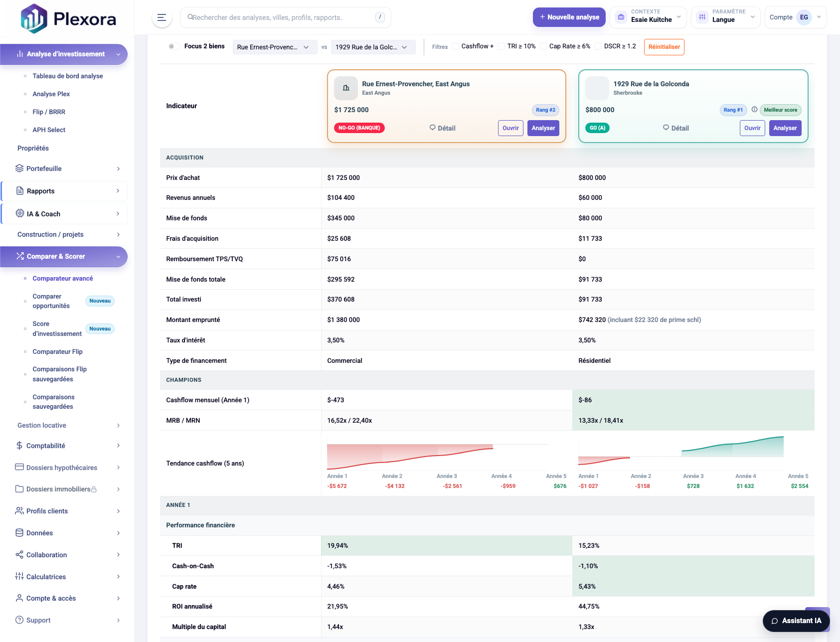840x642 pixels.
Task: Open Comparateur Flip in the sidebar
Action: pos(57,351)
